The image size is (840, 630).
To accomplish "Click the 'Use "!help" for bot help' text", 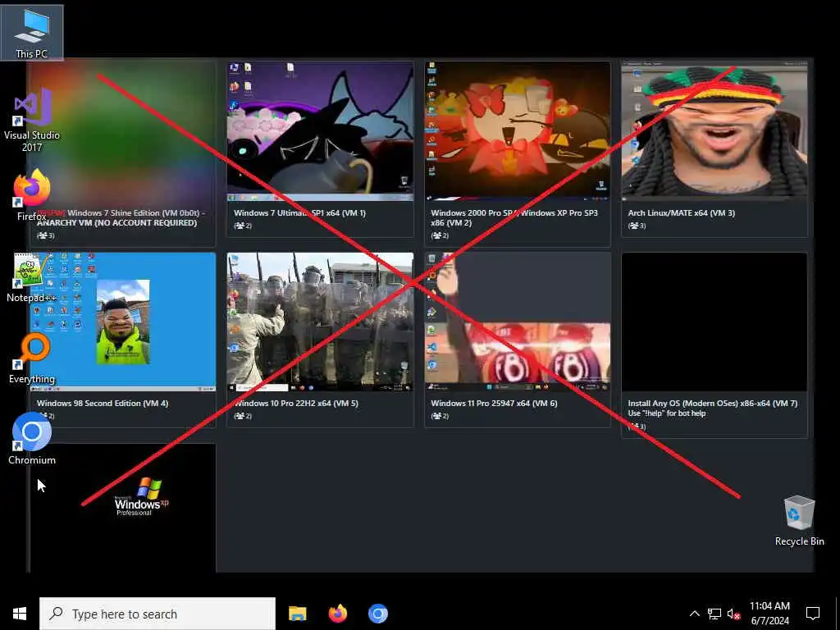I will point(666,413).
